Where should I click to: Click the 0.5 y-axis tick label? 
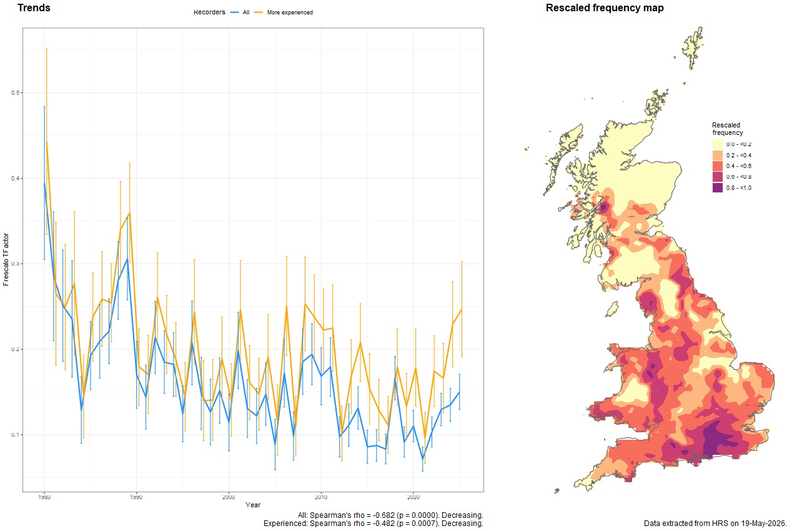tap(16, 93)
